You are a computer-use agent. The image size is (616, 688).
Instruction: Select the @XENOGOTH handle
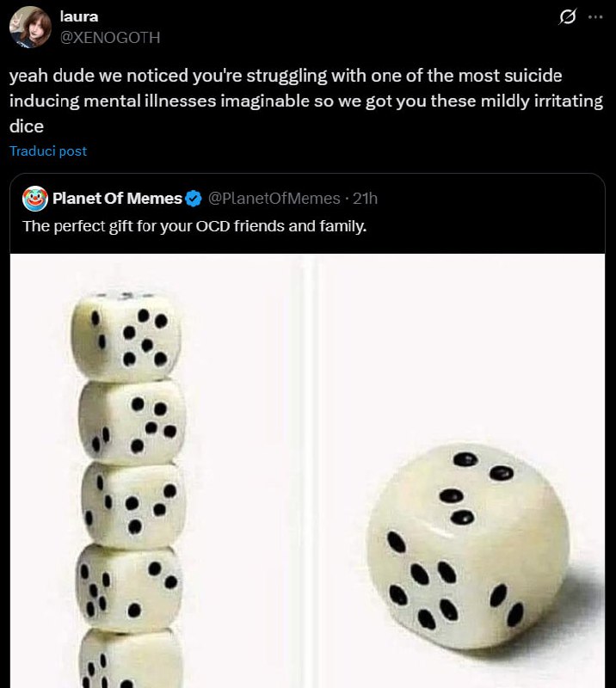110,38
